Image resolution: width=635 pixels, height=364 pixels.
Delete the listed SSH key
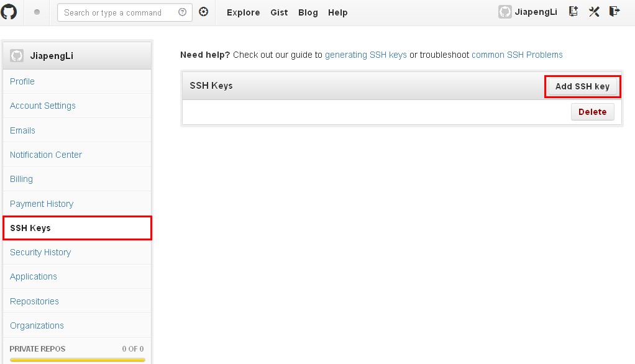coord(593,112)
